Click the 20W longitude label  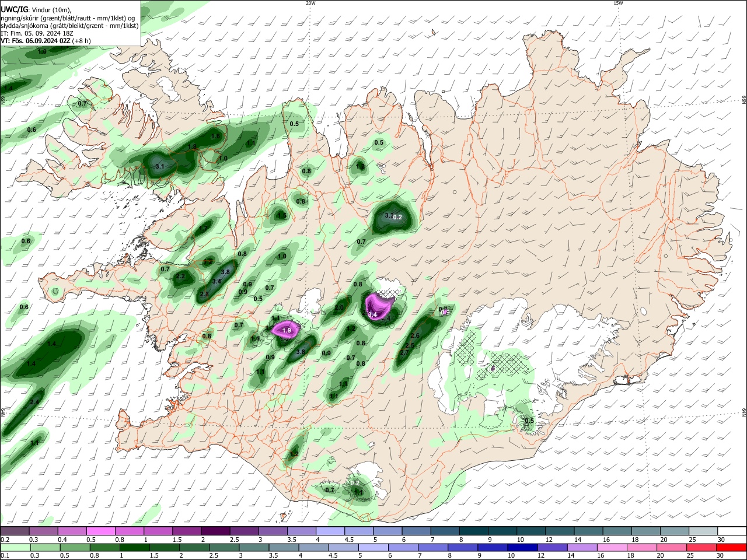point(310,3)
